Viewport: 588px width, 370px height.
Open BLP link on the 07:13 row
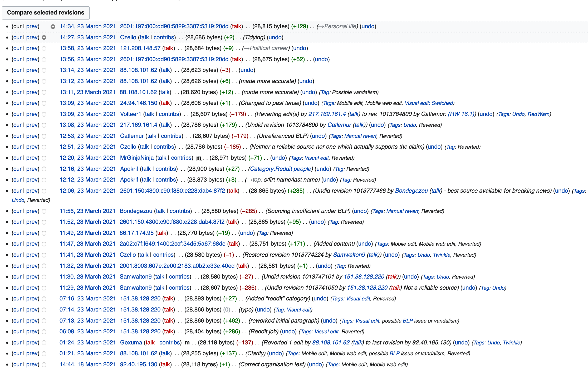pyautogui.click(x=408, y=321)
